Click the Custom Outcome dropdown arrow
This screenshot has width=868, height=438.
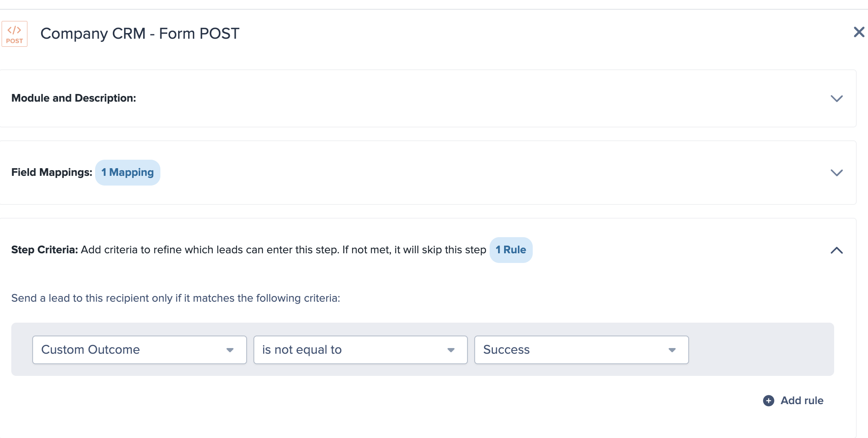click(230, 350)
